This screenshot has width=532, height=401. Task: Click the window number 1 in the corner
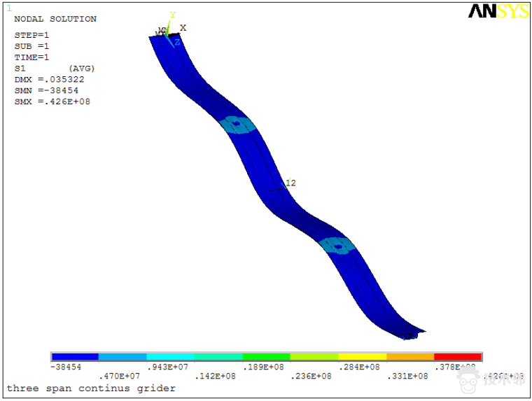tap(8, 8)
